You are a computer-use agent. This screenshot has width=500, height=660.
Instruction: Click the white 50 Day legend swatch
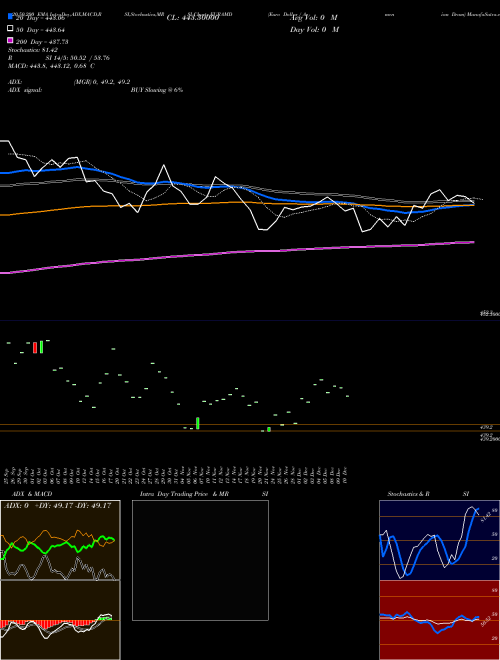10,29
